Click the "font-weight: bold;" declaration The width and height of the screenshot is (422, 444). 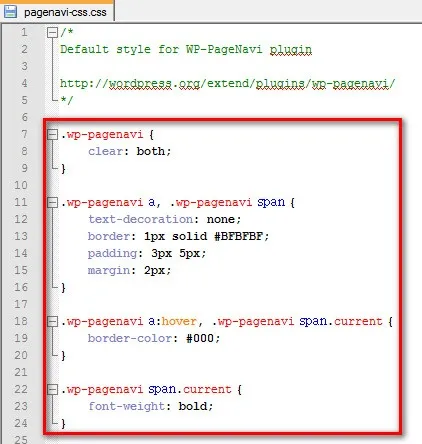click(x=150, y=406)
